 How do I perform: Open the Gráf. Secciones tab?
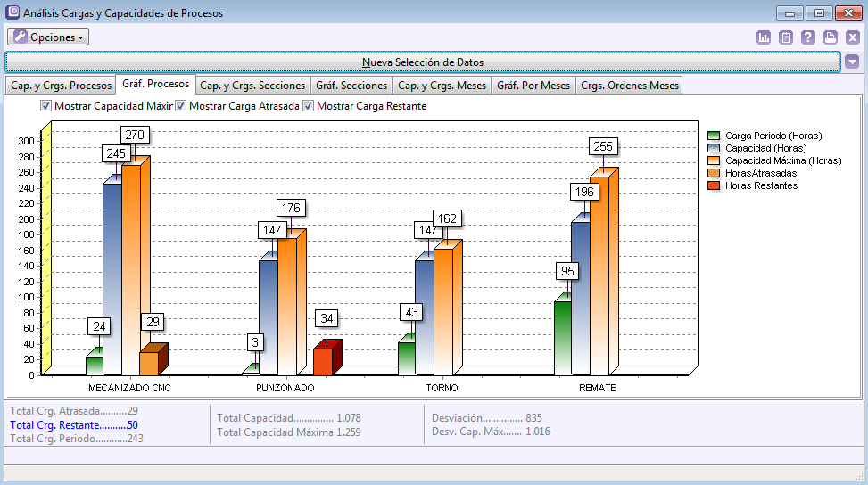(351, 86)
